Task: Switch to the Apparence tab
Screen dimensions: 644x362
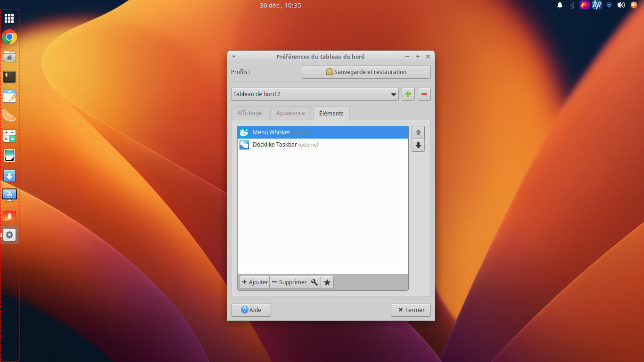Action: click(290, 113)
